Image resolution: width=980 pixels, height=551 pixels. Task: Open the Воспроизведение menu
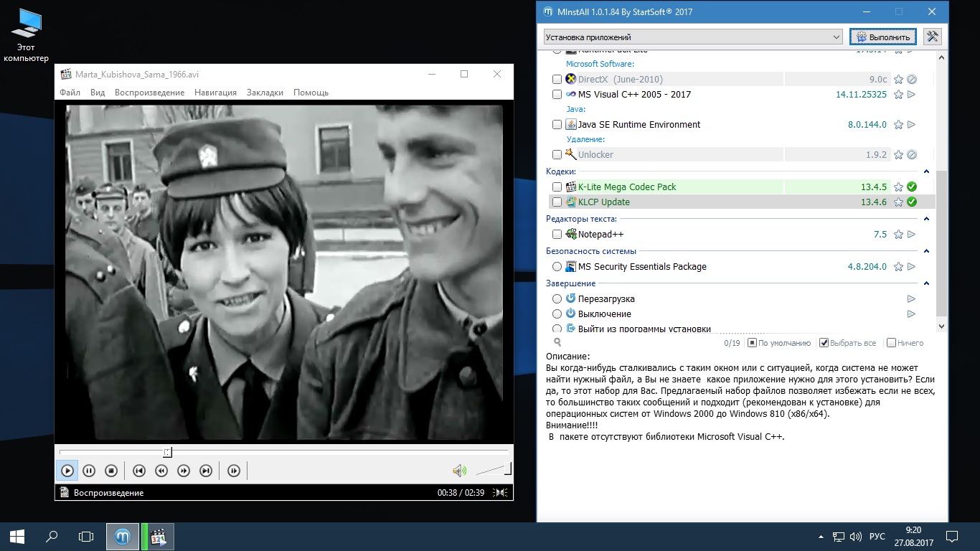pyautogui.click(x=149, y=93)
